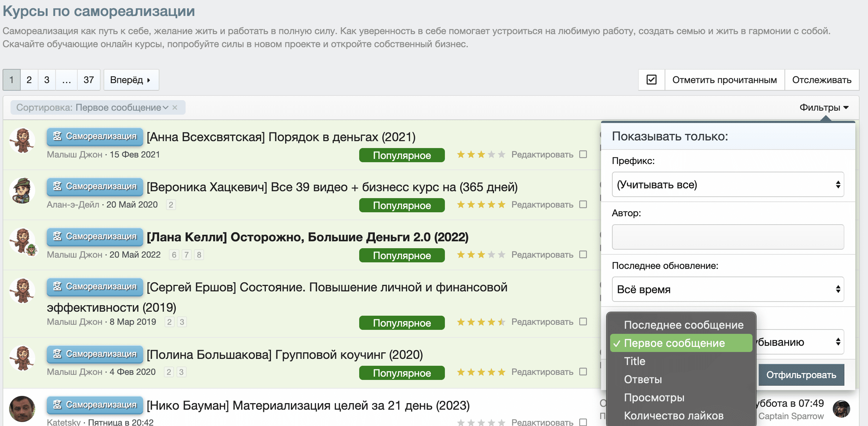Go to page 37

[89, 80]
